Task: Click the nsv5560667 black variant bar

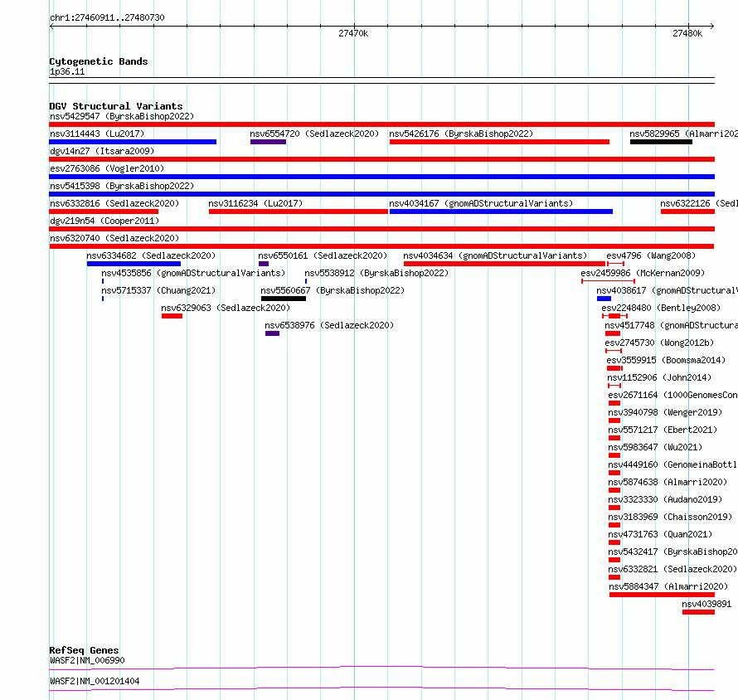Action: click(284, 299)
